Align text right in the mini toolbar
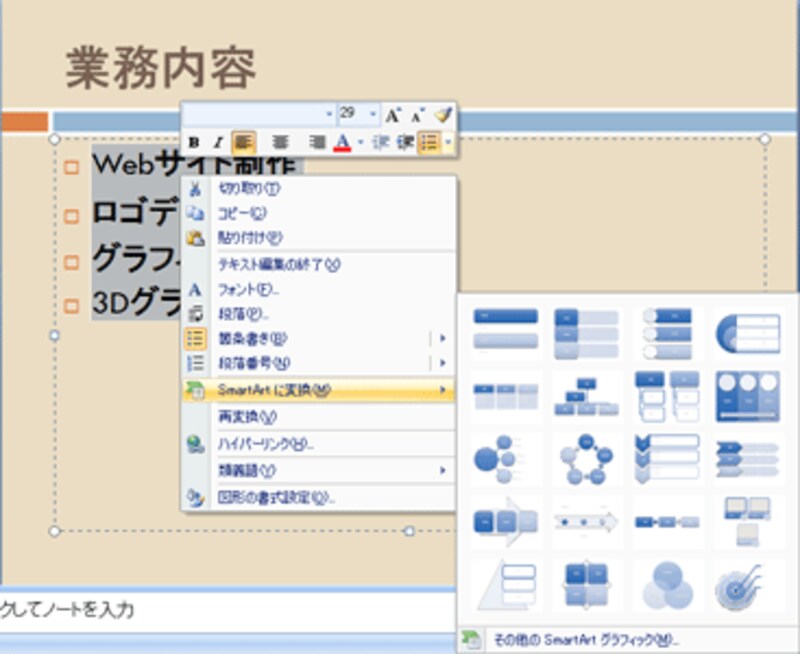Viewport: 800px width, 654px height. 316,142
